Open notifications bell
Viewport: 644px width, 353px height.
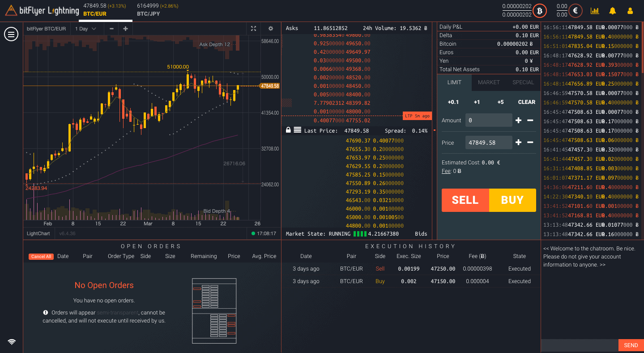(x=613, y=11)
